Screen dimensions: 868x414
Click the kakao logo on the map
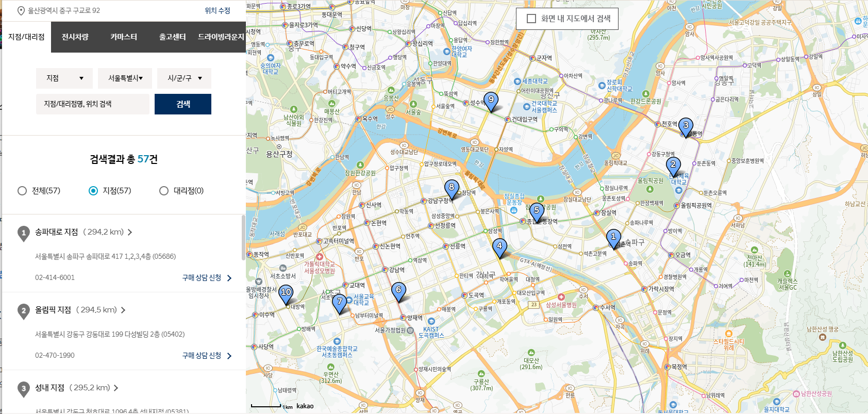pos(305,406)
